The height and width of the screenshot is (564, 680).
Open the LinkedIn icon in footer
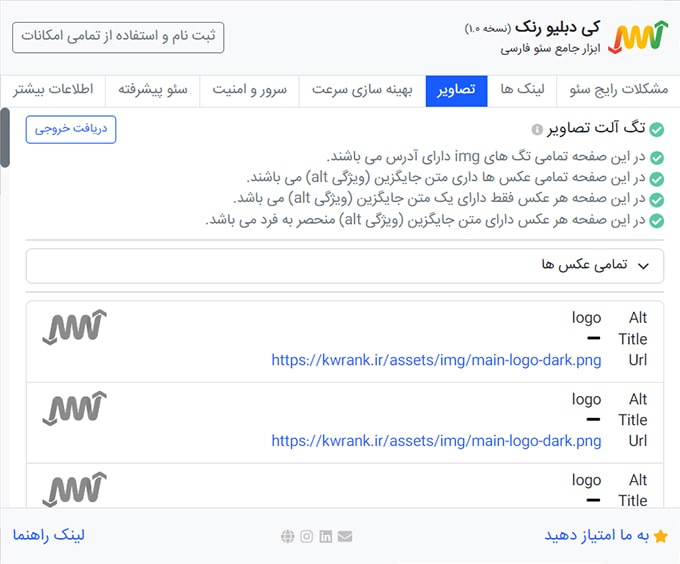[326, 536]
